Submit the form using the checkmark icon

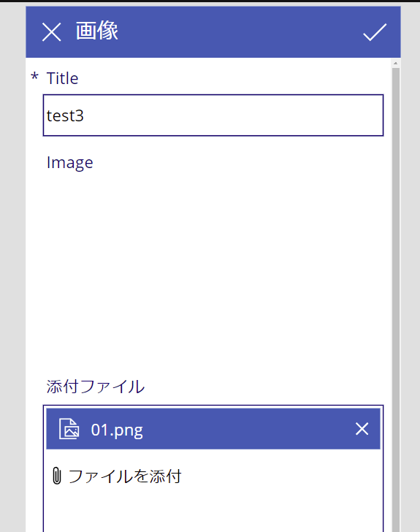pos(375,32)
